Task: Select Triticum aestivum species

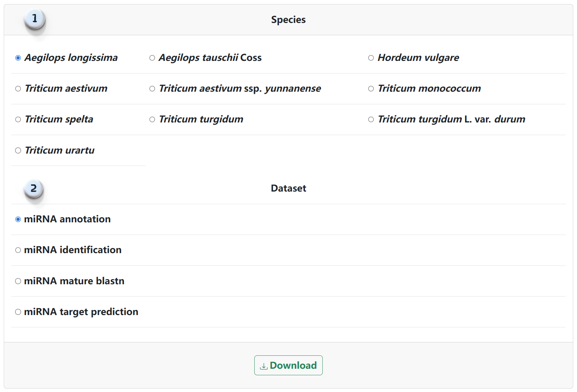Action: [x=18, y=89]
